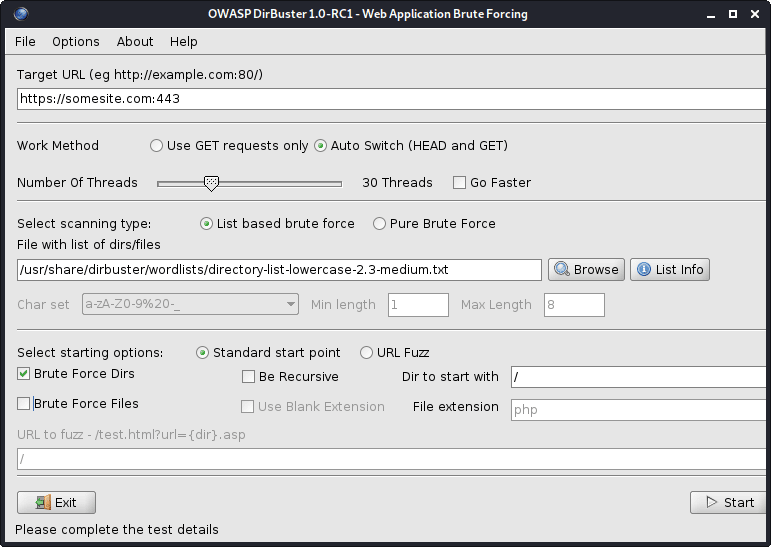Click the Number Of Threads slider handle
This screenshot has width=771, height=547.
pos(211,183)
